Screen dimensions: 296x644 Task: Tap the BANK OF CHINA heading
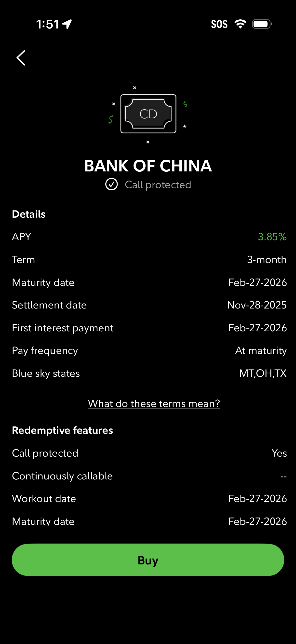click(x=148, y=166)
